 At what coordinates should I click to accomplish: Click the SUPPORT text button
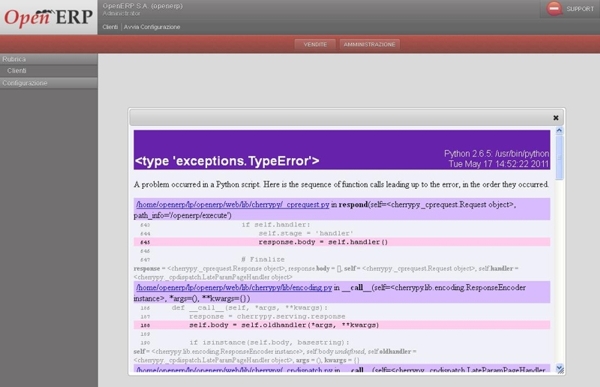tap(580, 9)
